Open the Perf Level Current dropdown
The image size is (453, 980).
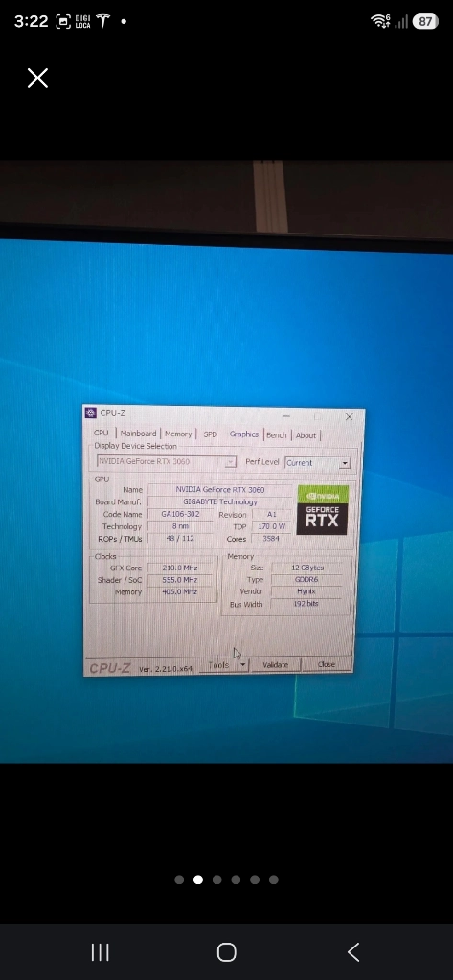(x=317, y=463)
